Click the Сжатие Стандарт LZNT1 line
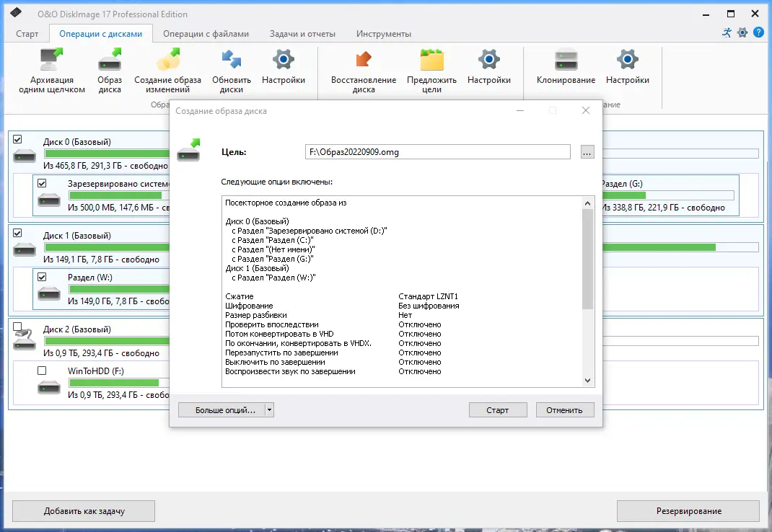This screenshot has height=532, width=772. (342, 296)
